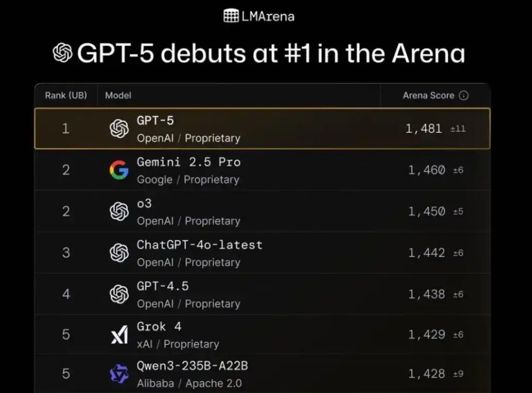
Task: Click the Qwen3-235B-A22B model name
Action: [192, 366]
